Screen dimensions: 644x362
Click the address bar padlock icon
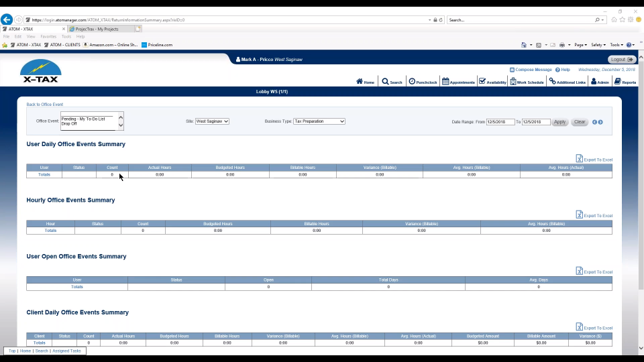(x=435, y=19)
